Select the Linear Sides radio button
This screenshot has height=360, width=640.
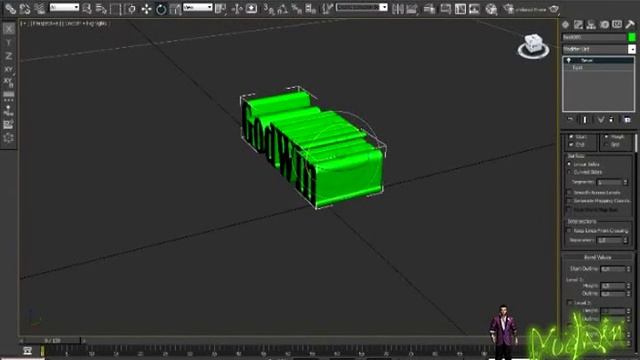pos(569,164)
